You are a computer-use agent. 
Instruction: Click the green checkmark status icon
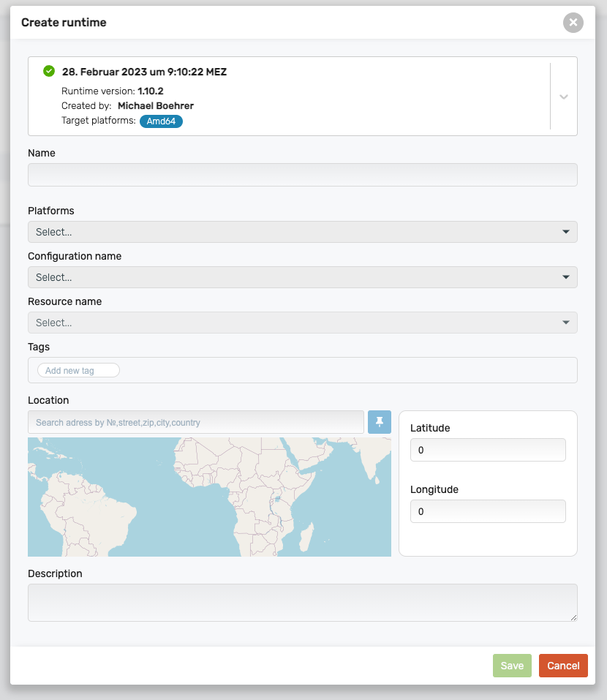(49, 71)
